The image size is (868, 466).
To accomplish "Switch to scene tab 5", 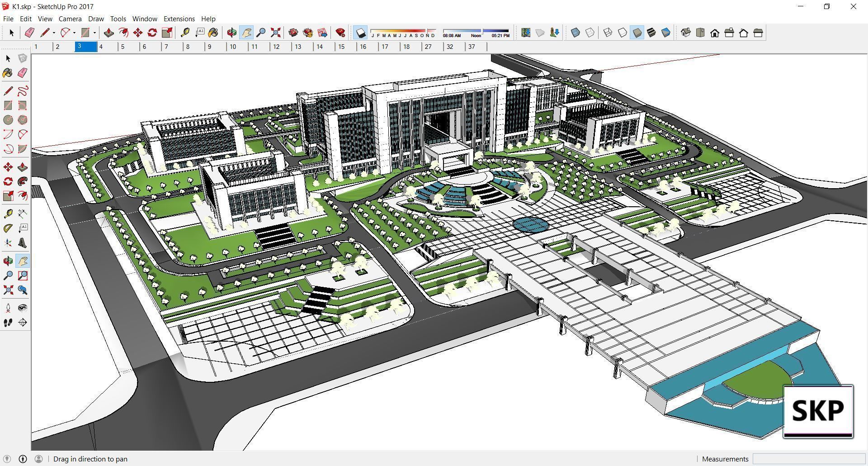I will (129, 47).
